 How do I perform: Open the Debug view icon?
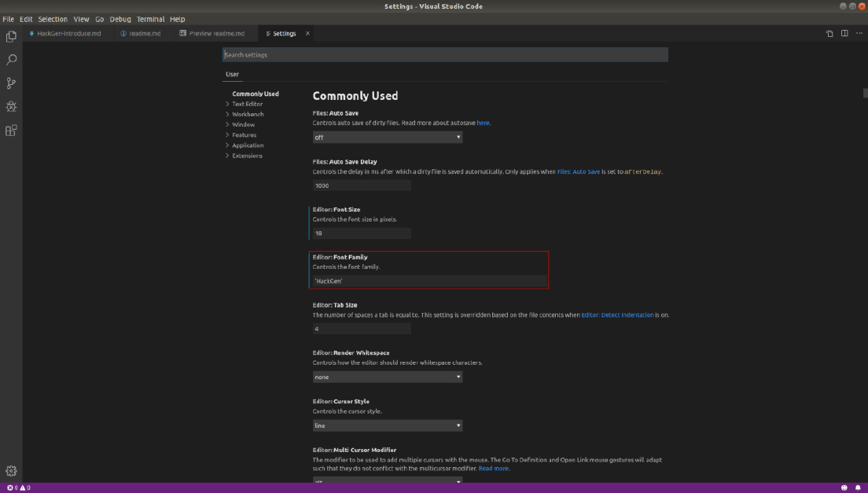click(x=11, y=106)
